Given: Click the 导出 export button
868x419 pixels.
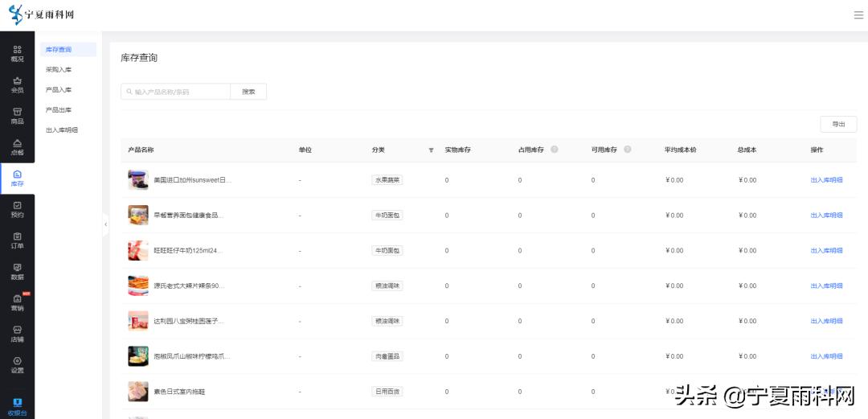Looking at the screenshot, I should pos(838,124).
